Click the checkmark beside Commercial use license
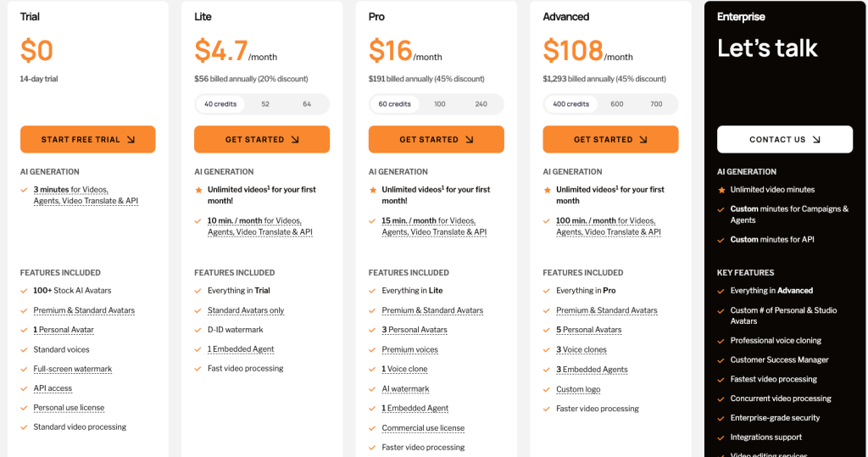The height and width of the screenshot is (457, 868). (x=372, y=428)
